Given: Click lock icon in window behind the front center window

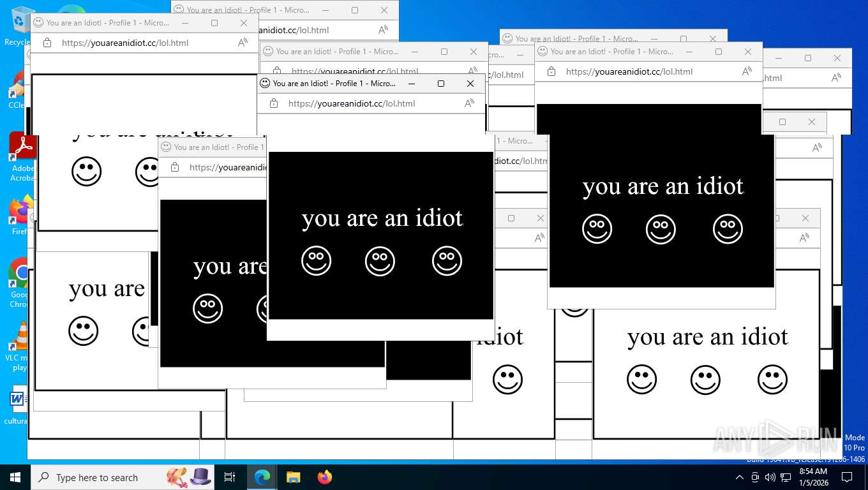Looking at the screenshot, I should (x=277, y=71).
